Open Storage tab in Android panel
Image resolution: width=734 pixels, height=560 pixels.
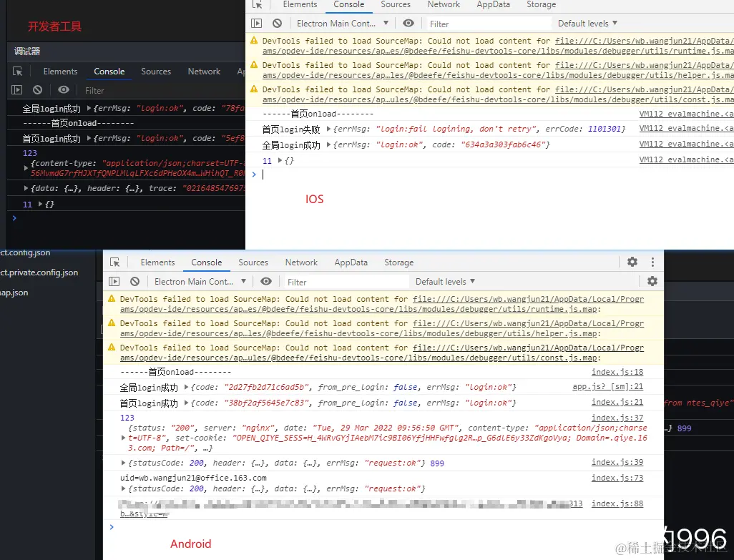pos(398,262)
